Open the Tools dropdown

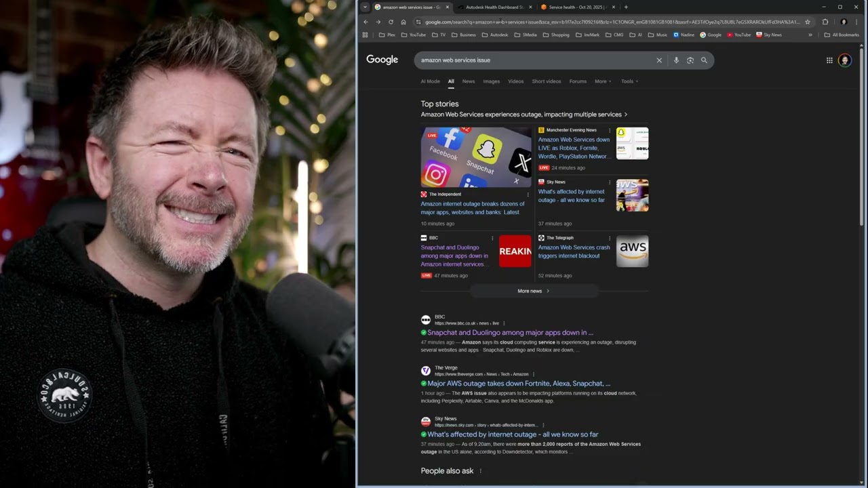(629, 81)
